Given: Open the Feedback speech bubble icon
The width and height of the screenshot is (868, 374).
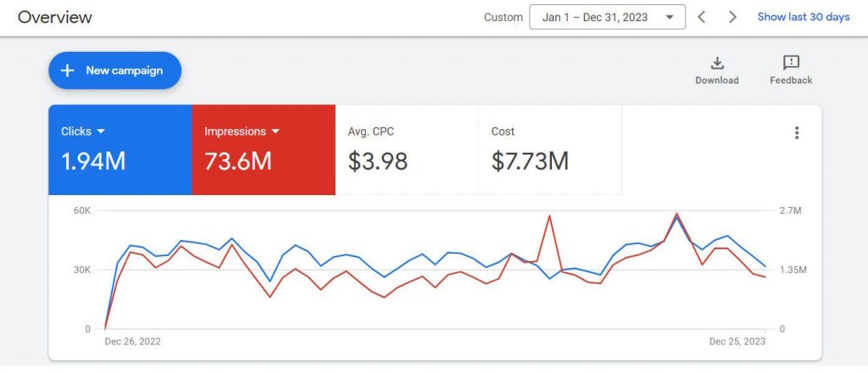Looking at the screenshot, I should pyautogui.click(x=791, y=64).
